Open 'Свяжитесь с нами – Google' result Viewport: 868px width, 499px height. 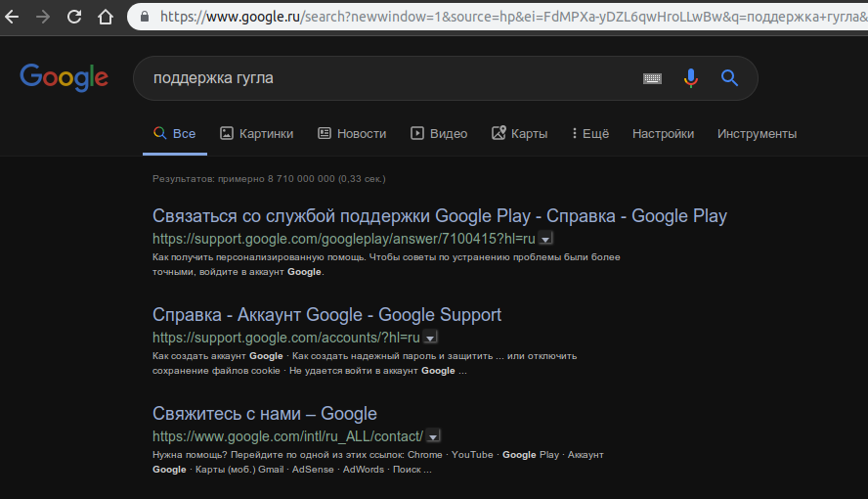pyautogui.click(x=265, y=414)
